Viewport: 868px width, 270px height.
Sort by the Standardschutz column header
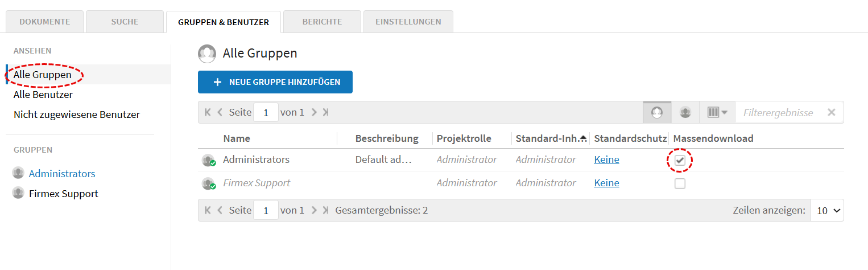click(630, 138)
